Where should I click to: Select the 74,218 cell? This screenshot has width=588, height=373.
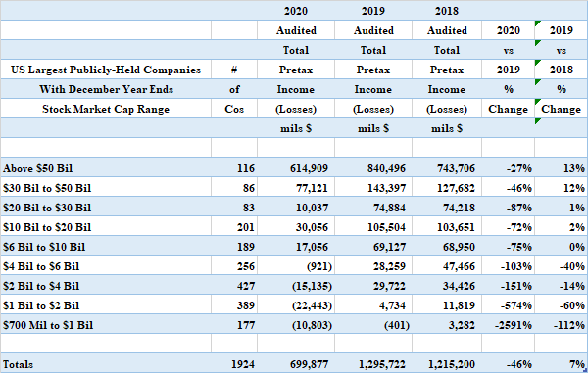coord(459,208)
